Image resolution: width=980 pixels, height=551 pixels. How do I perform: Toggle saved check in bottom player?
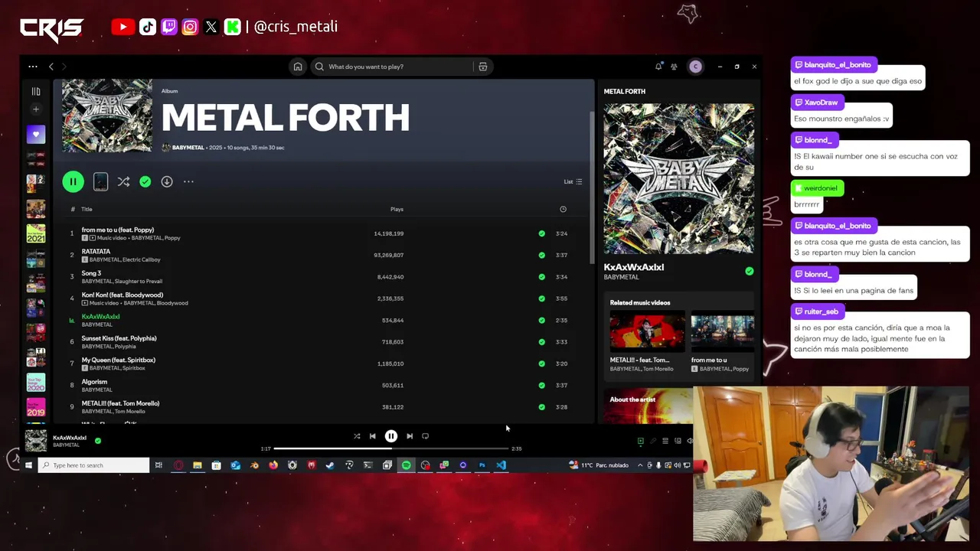(x=98, y=441)
